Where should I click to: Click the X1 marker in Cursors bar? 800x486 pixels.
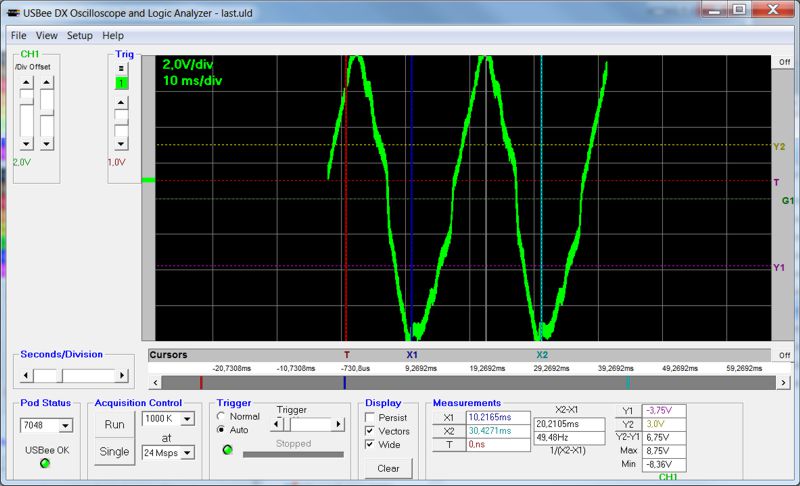(412, 355)
